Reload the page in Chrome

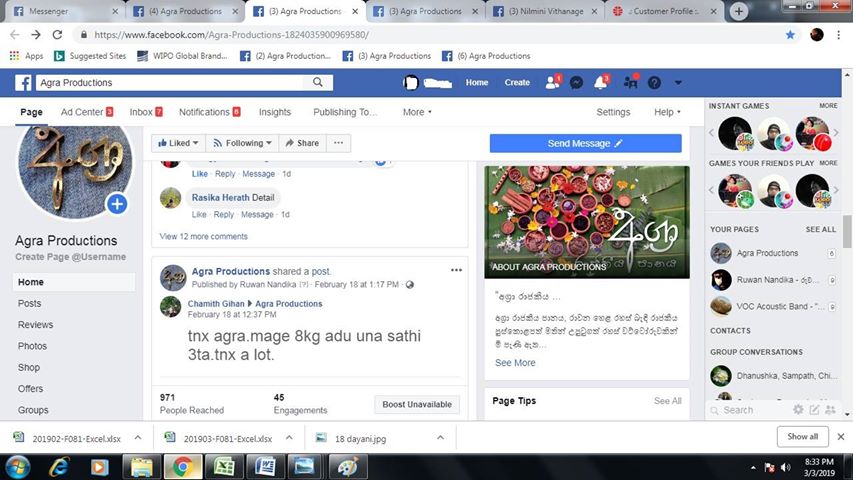pos(57,35)
